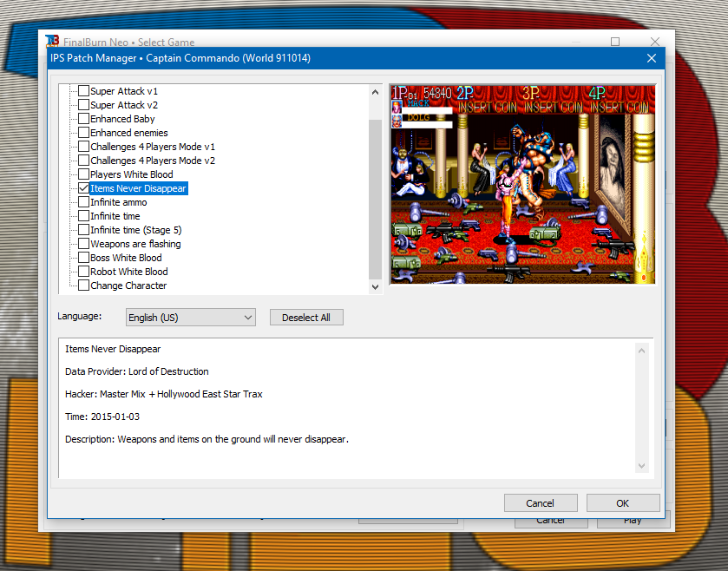
Task: Click the Captain Commando preview screenshot
Action: tap(522, 184)
